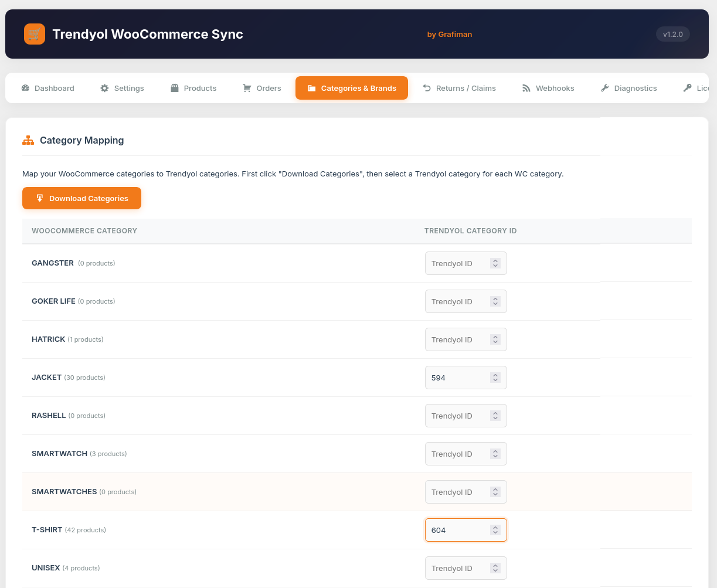Switch to the Settings tab

(122, 88)
